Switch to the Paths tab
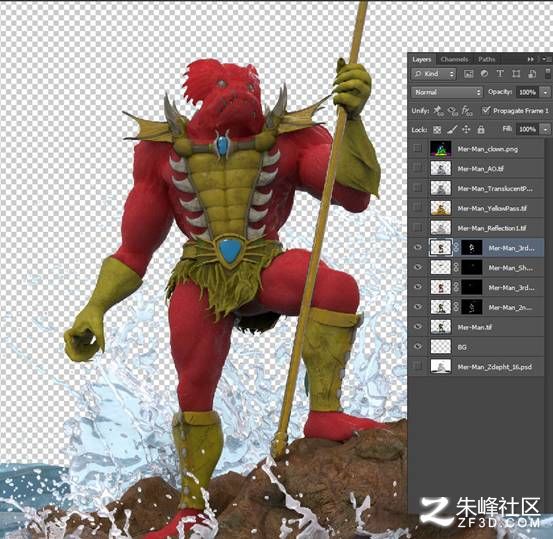The height and width of the screenshot is (539, 553). point(486,59)
